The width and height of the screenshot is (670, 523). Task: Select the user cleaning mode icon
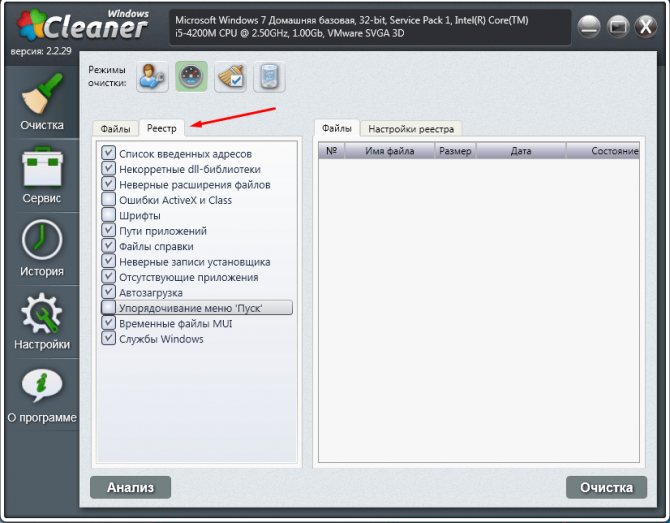pos(152,76)
